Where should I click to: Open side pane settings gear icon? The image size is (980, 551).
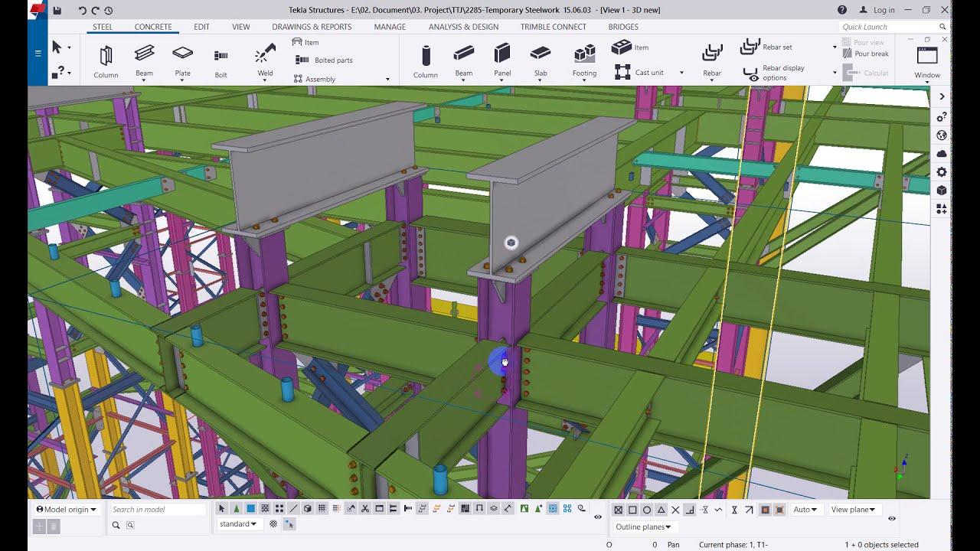(942, 172)
